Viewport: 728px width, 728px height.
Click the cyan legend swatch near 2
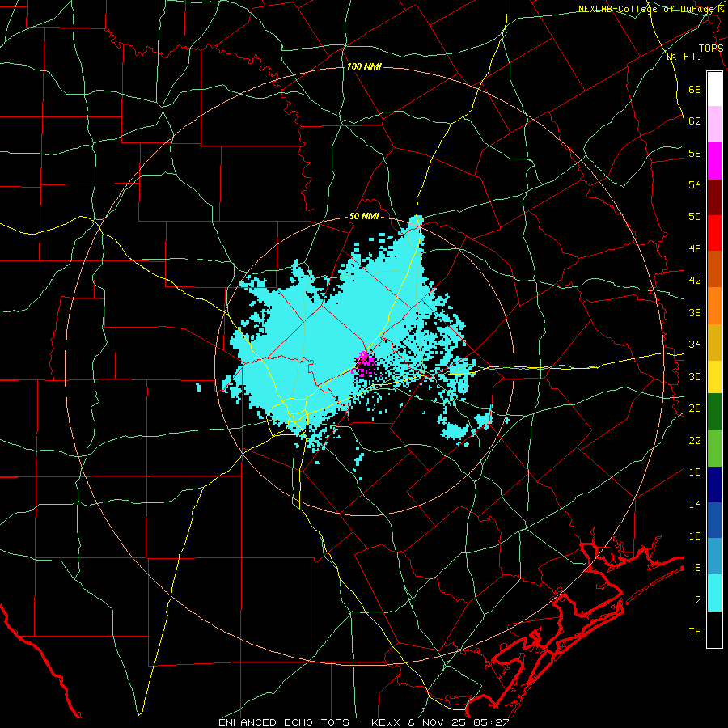point(714,593)
